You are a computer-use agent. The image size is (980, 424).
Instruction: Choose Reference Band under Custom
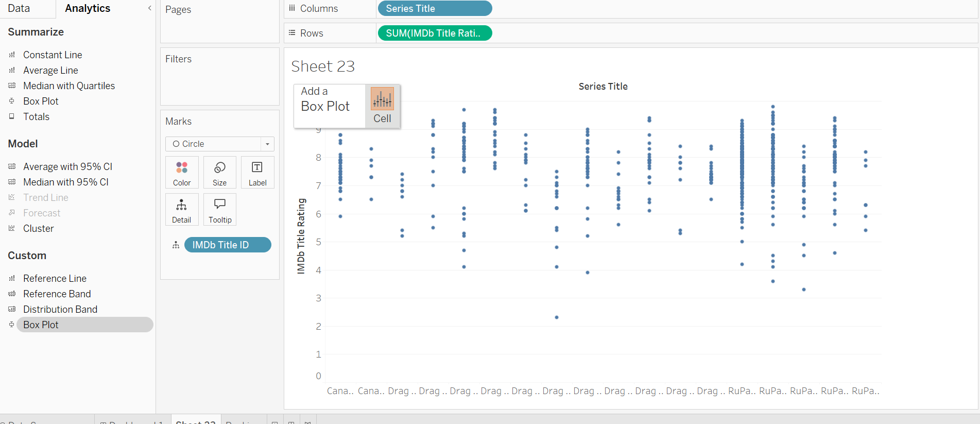pos(57,294)
